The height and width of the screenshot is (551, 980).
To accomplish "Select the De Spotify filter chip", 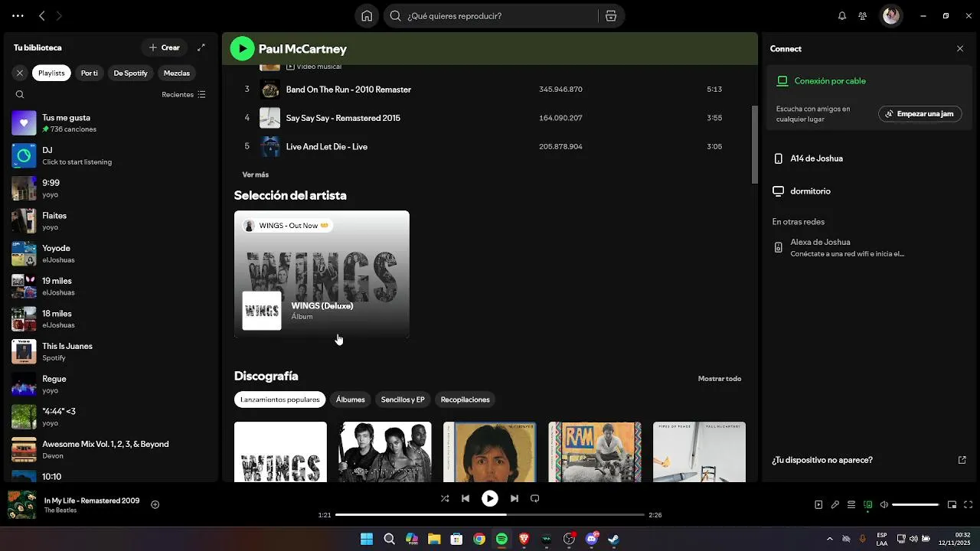I will (x=130, y=73).
